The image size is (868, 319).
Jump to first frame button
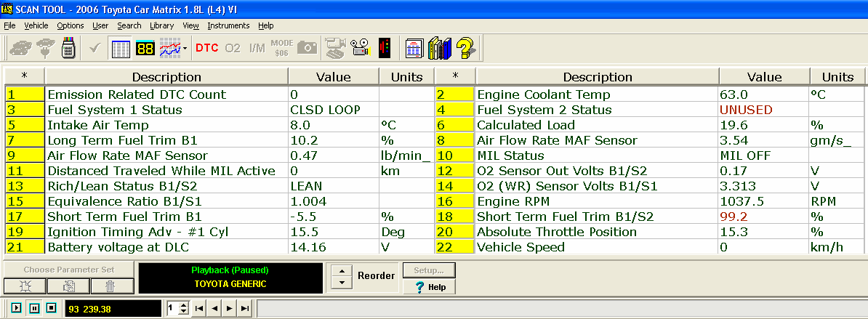pyautogui.click(x=199, y=309)
